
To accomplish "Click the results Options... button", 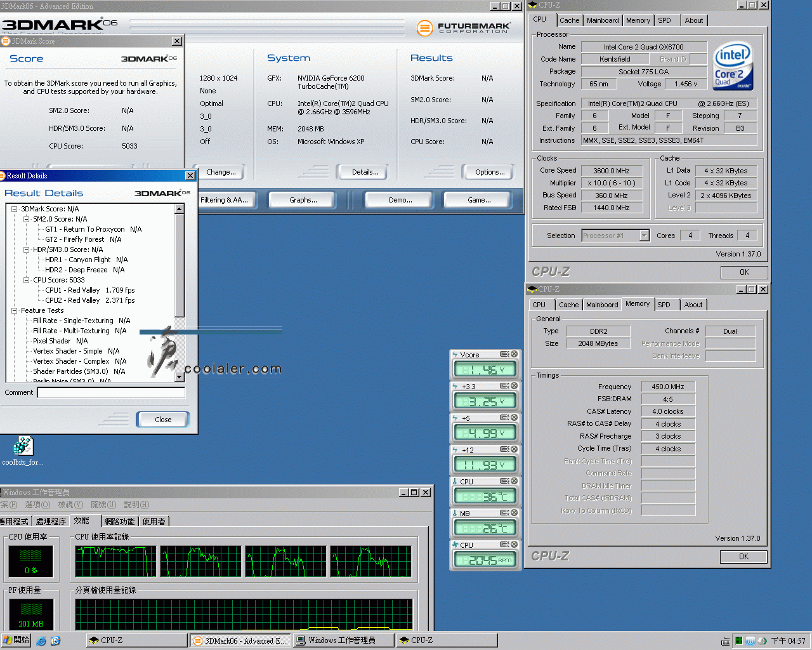I will click(490, 172).
